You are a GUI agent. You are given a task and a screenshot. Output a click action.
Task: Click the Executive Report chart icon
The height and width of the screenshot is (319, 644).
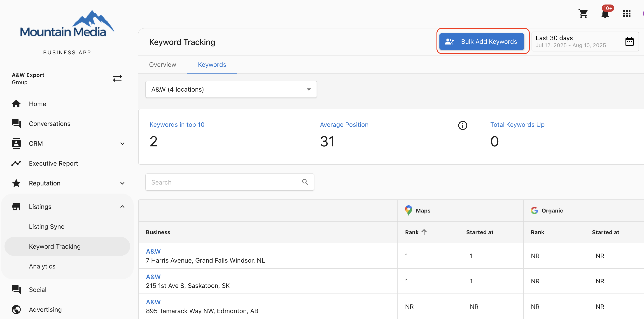coord(16,163)
